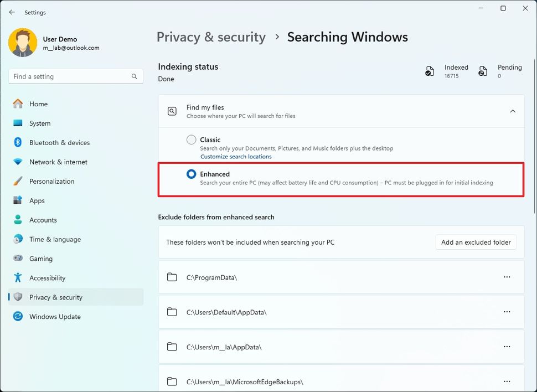Click the back arrow at top left
This screenshot has width=537, height=392.
pyautogui.click(x=12, y=12)
